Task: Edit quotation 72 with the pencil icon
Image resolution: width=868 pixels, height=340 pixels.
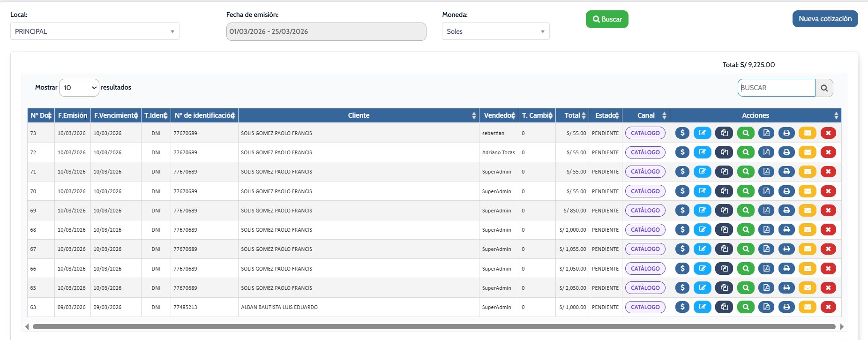Action: [x=702, y=152]
